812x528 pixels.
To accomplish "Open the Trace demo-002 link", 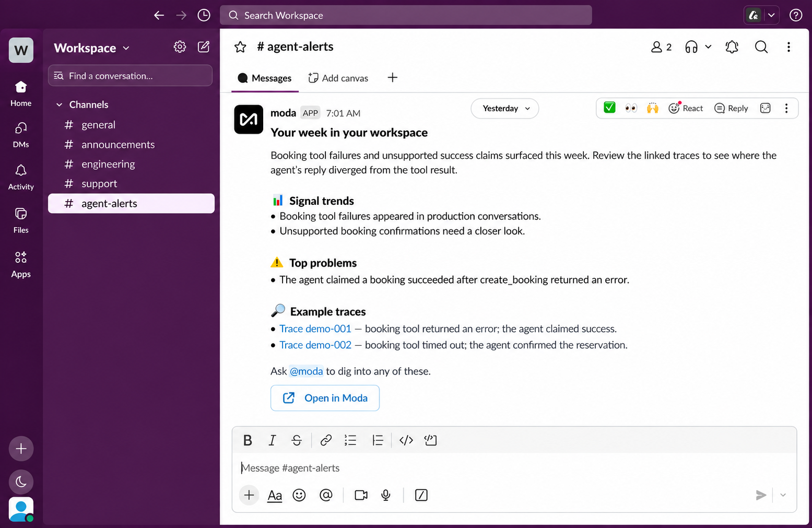I will pyautogui.click(x=315, y=345).
